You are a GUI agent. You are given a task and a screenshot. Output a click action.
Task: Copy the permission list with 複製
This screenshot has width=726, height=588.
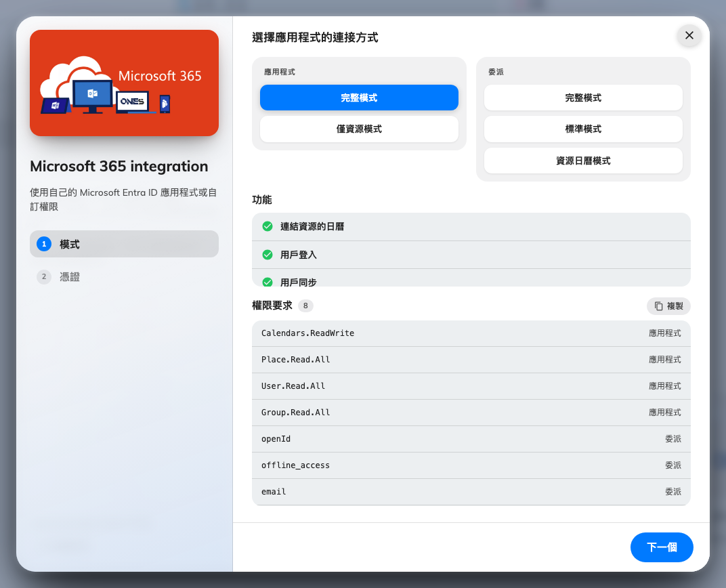[668, 306]
